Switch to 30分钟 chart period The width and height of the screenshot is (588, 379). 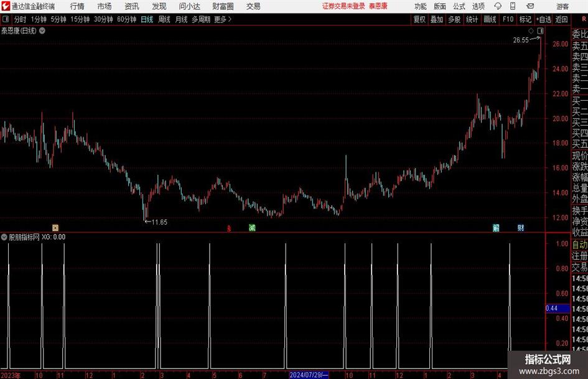(x=103, y=19)
